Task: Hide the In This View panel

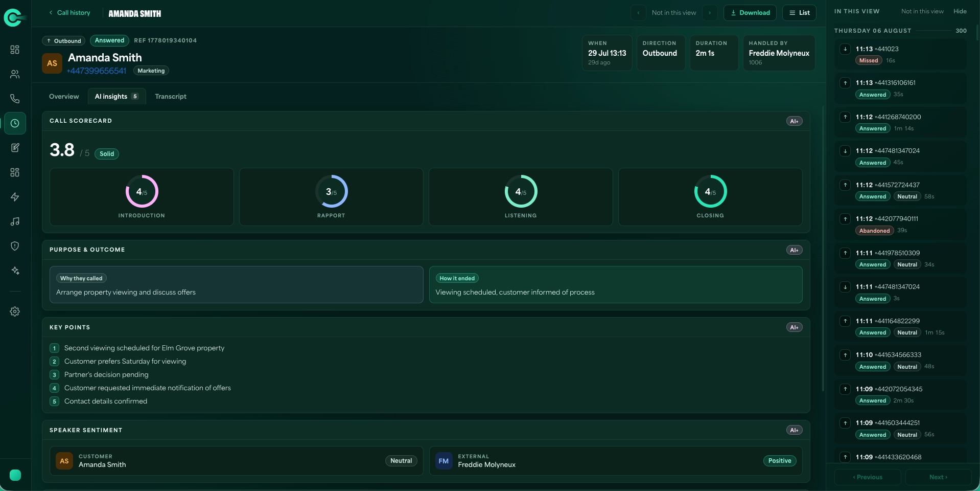Action: pos(960,11)
